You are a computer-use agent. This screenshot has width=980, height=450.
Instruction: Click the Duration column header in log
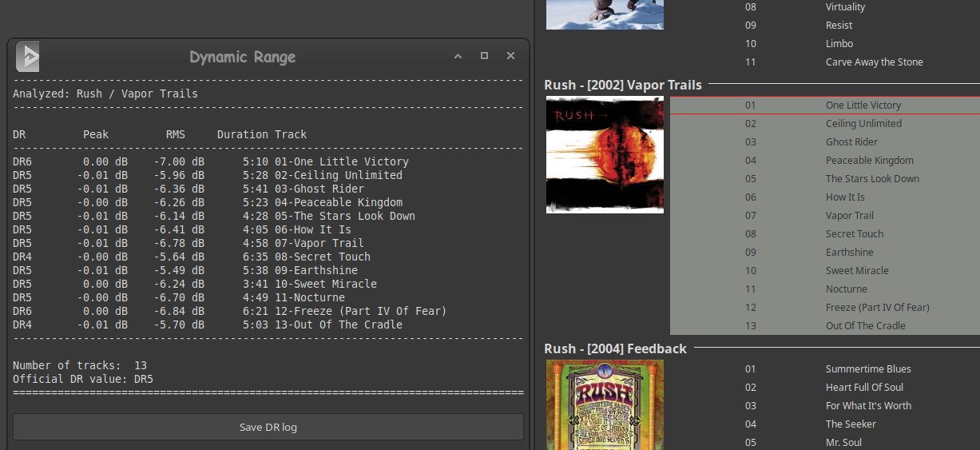(x=243, y=134)
